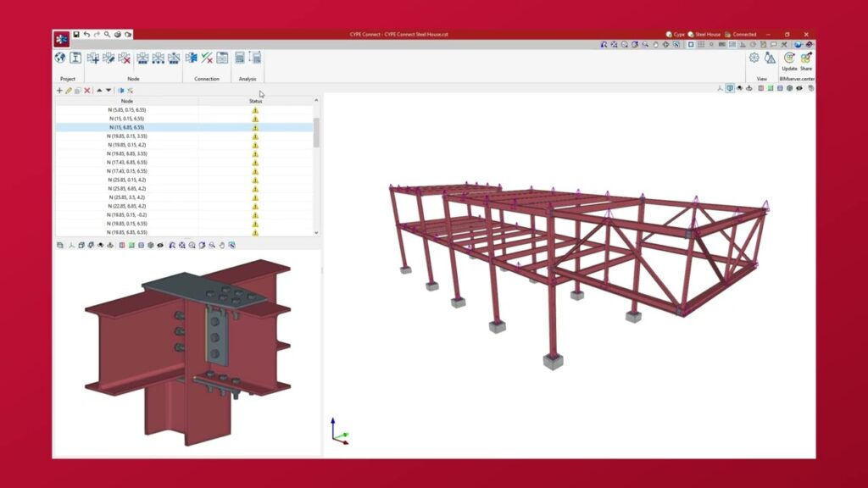Move the selected node down with down arrow
Image resolution: width=868 pixels, height=488 pixels.
tap(108, 91)
